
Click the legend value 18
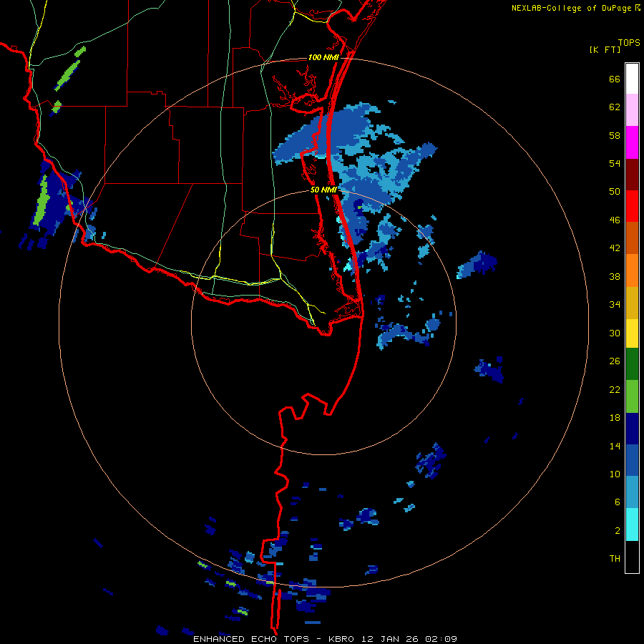tap(615, 418)
